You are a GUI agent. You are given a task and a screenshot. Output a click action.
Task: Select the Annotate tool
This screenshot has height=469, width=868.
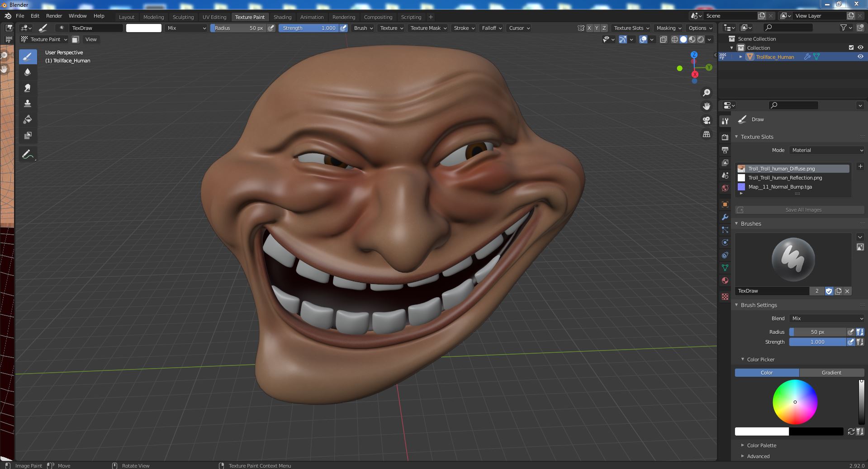(28, 154)
